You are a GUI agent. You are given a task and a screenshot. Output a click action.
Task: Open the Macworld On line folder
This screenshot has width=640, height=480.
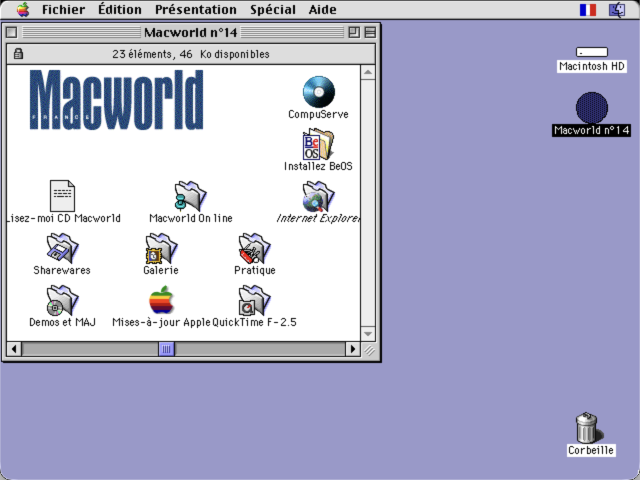click(191, 196)
